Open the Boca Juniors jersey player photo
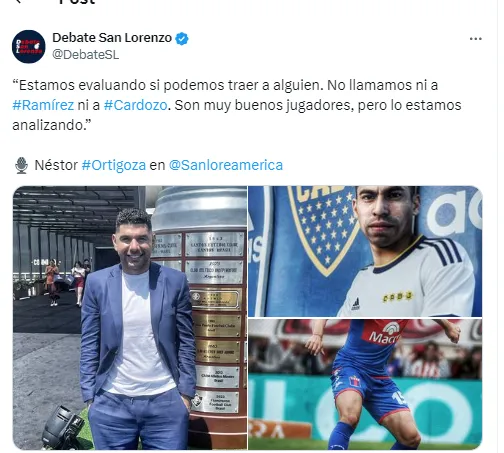Image resolution: width=504 pixels, height=453 pixels. pyautogui.click(x=365, y=251)
